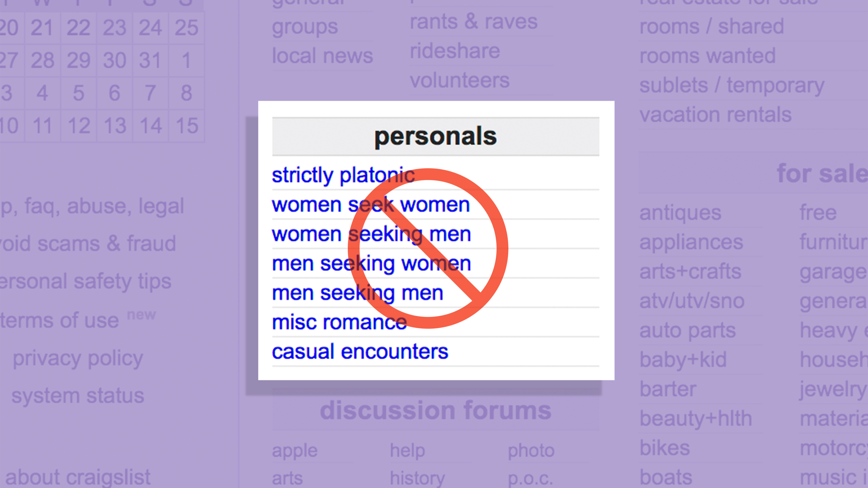Open 'men seeking men' personals section

358,292
